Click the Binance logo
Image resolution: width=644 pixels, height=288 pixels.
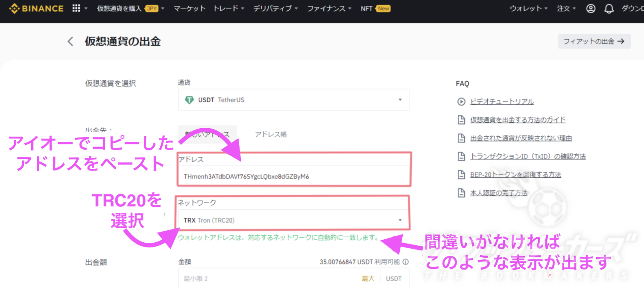36,8
